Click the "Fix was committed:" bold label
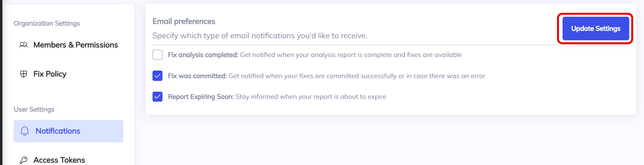The width and height of the screenshot is (644, 165). (x=197, y=76)
